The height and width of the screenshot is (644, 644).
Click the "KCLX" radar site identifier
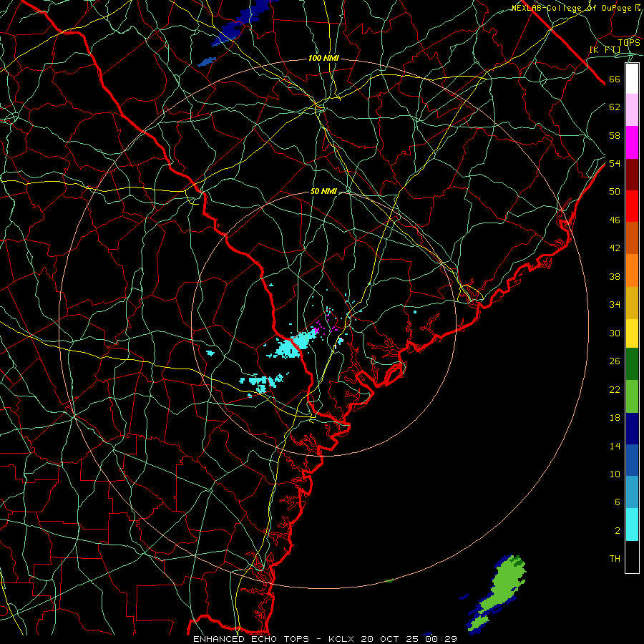click(343, 639)
